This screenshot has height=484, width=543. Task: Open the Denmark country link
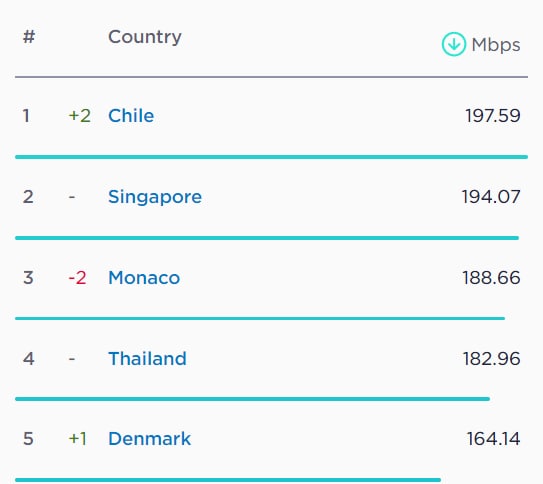coord(149,439)
